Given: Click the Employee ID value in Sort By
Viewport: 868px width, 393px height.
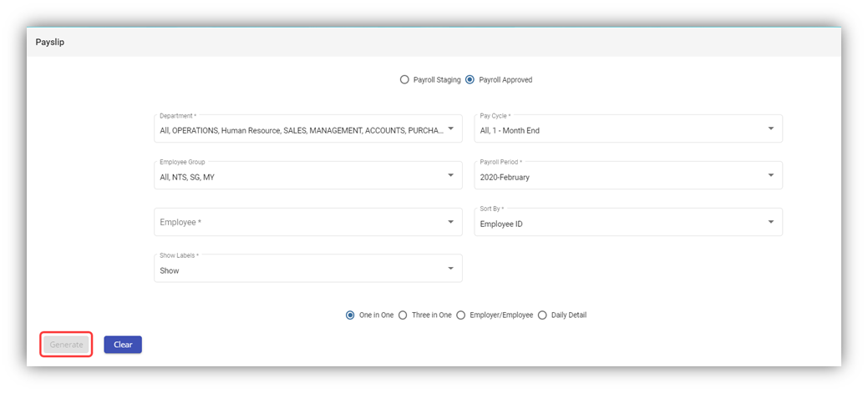Looking at the screenshot, I should click(x=501, y=224).
